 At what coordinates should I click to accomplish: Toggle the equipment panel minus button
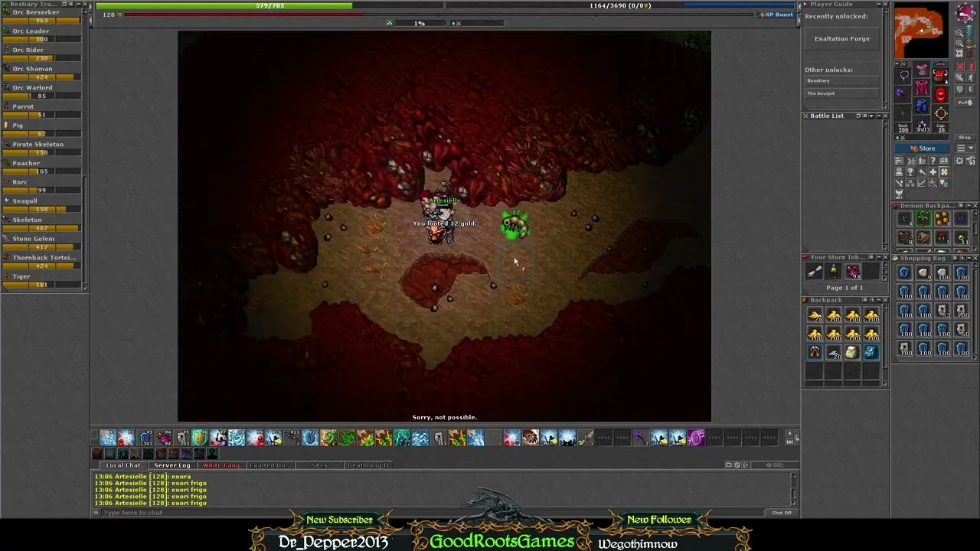tap(897, 64)
